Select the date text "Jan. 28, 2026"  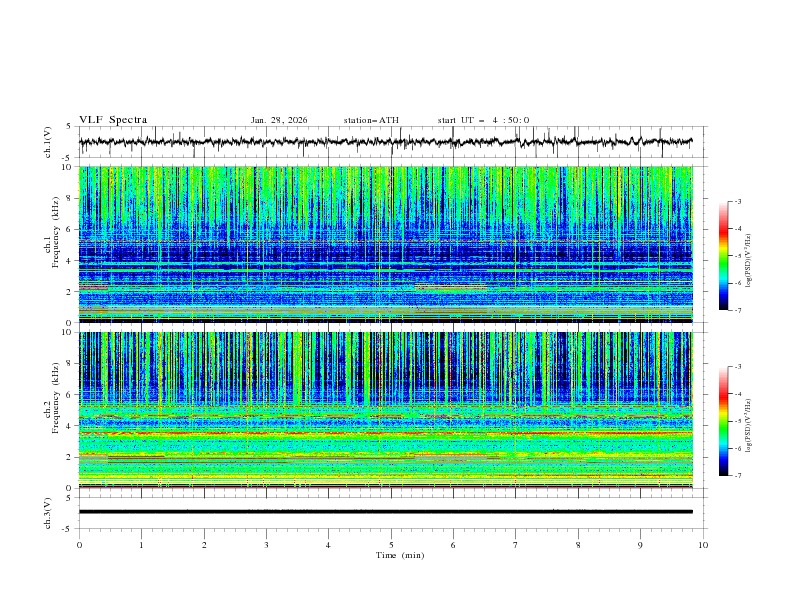(279, 120)
